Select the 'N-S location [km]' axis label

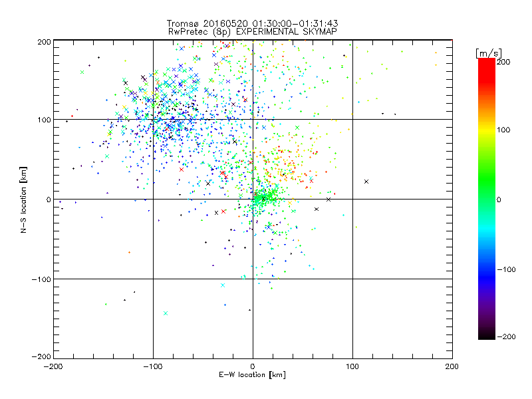[x=23, y=199]
